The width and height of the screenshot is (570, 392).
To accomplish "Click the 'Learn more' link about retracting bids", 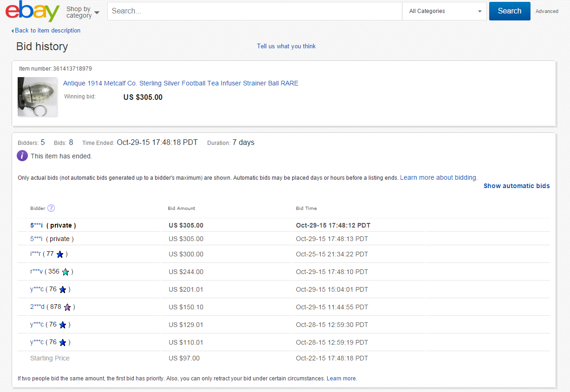I will pos(341,379).
